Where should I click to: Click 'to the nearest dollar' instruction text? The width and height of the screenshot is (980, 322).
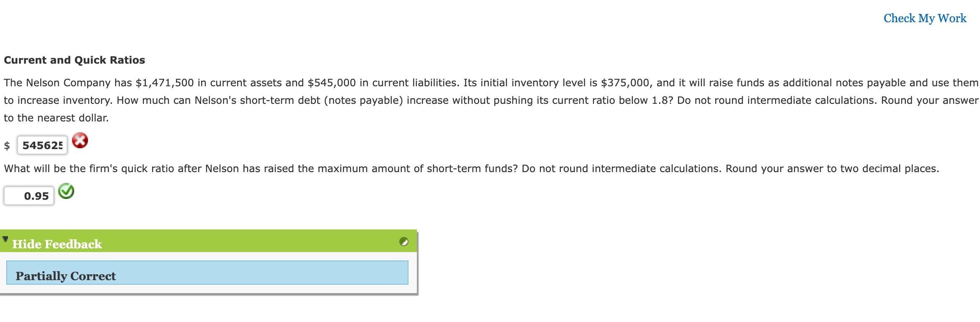coord(56,118)
